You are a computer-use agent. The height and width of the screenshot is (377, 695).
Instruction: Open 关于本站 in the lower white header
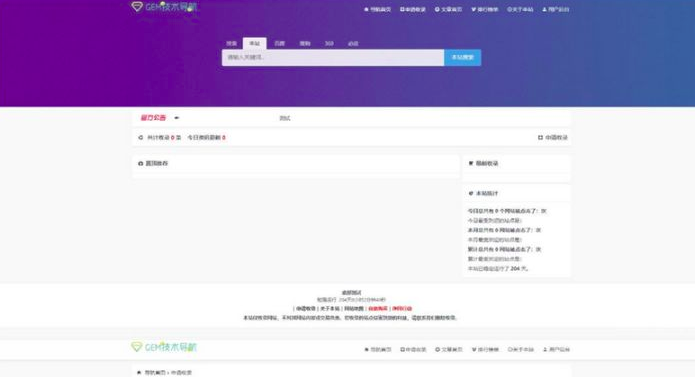[521, 350]
